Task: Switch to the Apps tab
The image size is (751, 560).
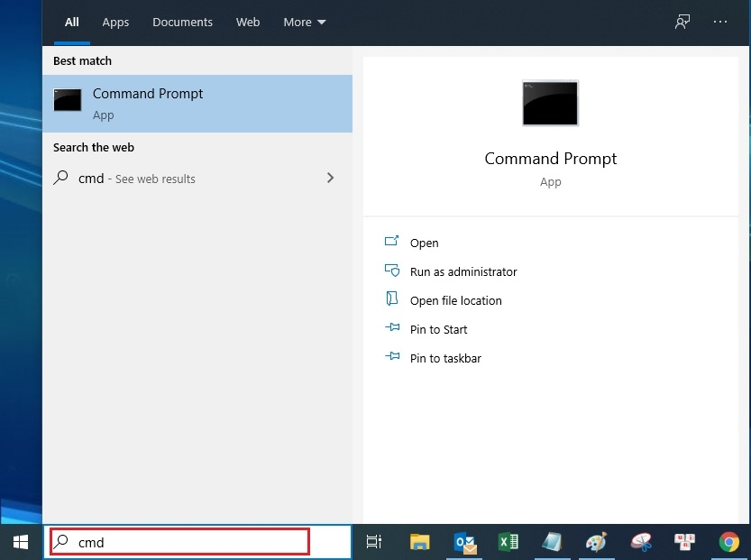Action: pos(115,22)
